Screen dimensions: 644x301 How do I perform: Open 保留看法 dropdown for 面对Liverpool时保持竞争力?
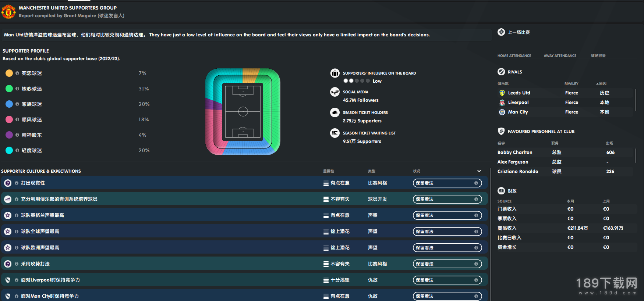click(x=447, y=280)
